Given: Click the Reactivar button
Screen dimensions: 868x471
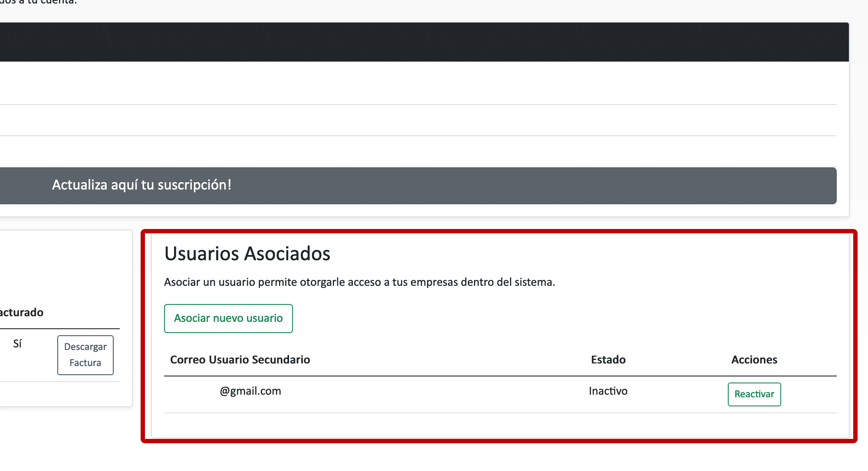Looking at the screenshot, I should tap(754, 394).
